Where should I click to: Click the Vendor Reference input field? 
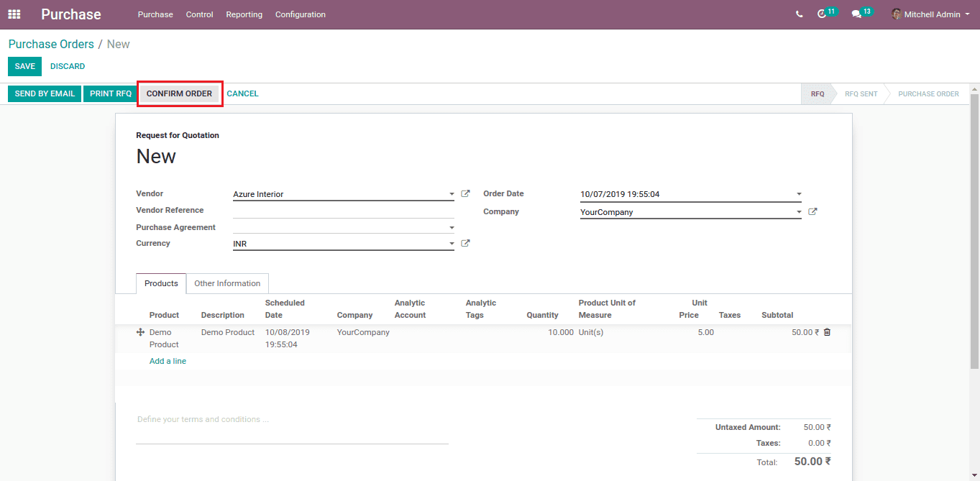point(344,211)
